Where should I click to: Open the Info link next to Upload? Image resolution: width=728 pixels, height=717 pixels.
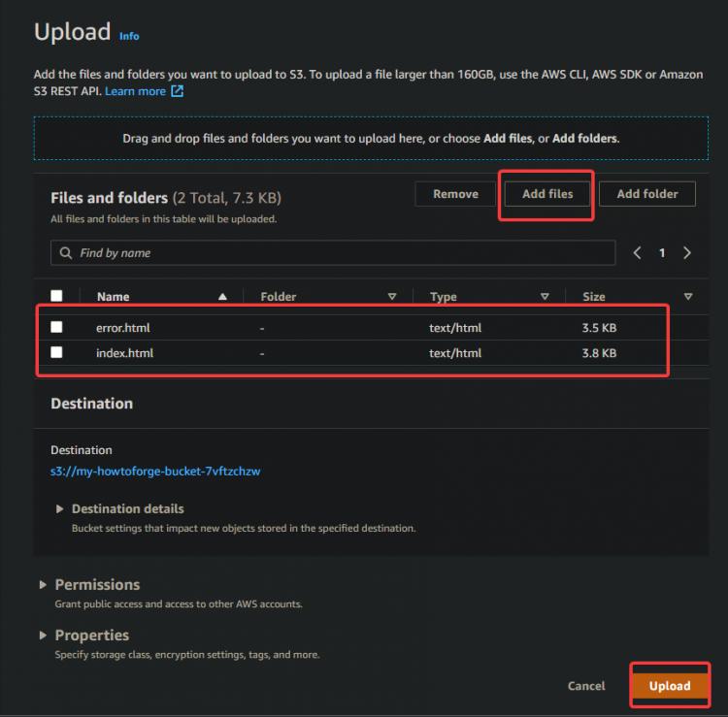tap(129, 36)
